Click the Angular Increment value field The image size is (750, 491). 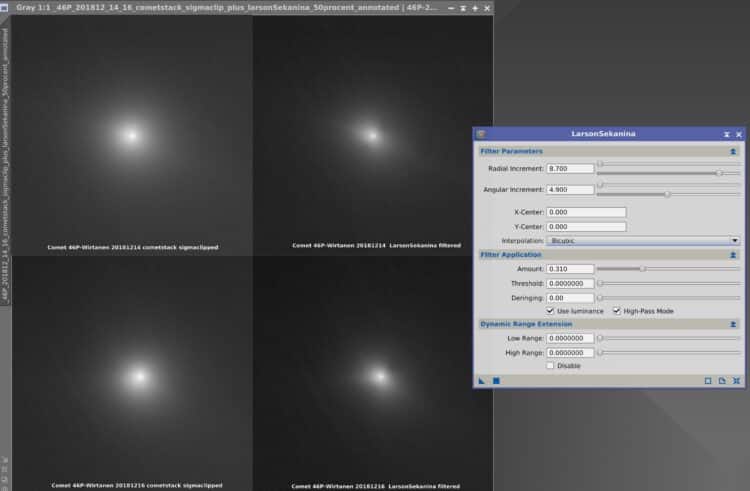[x=570, y=190]
